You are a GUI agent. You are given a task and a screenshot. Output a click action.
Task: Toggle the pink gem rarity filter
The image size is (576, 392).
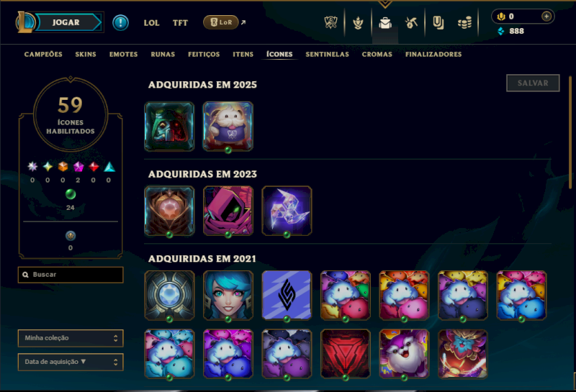point(78,167)
